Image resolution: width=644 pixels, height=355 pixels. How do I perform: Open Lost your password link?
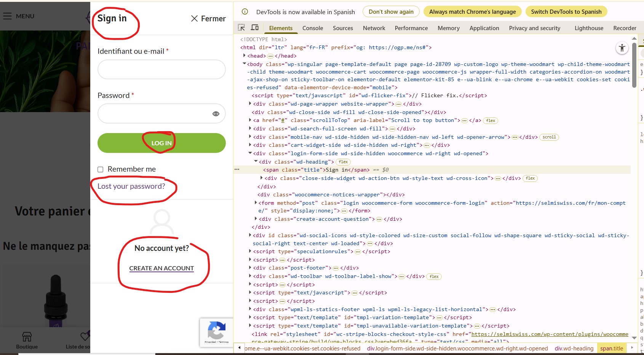(131, 186)
